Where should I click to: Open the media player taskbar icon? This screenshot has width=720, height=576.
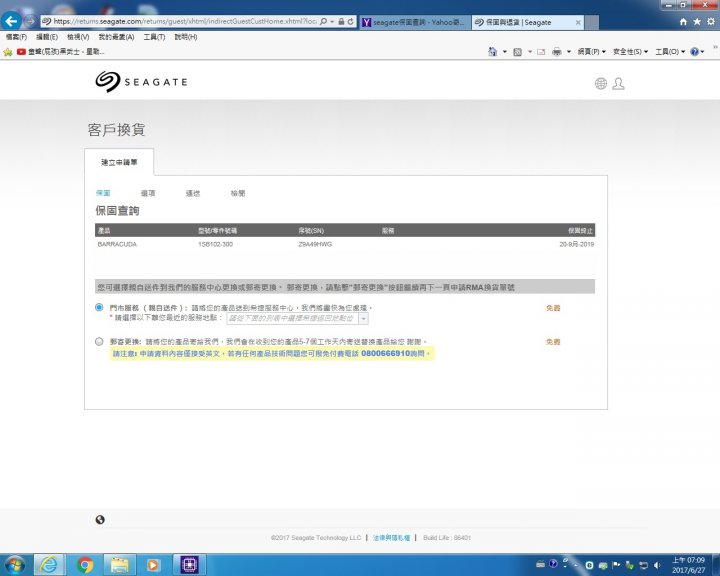click(153, 565)
